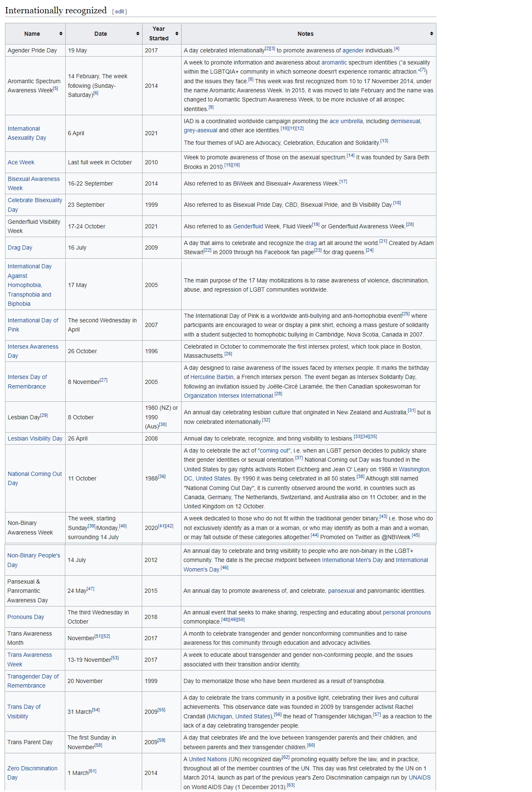Follow the agender link in notes
532x792 pixels.
(353, 50)
